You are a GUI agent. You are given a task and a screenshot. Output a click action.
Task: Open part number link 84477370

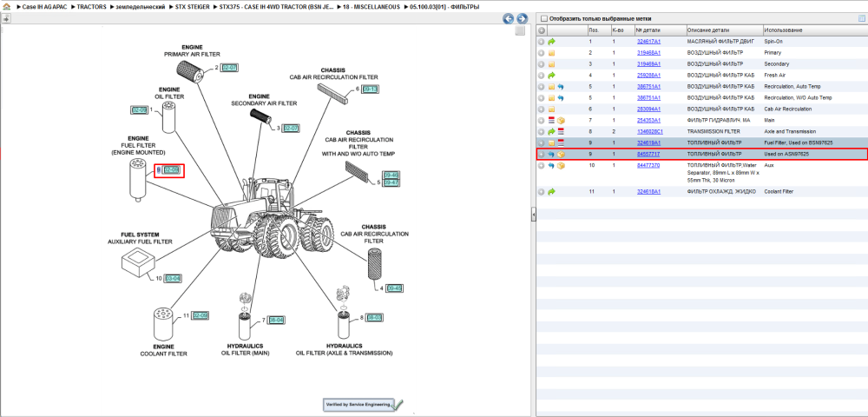tap(648, 166)
